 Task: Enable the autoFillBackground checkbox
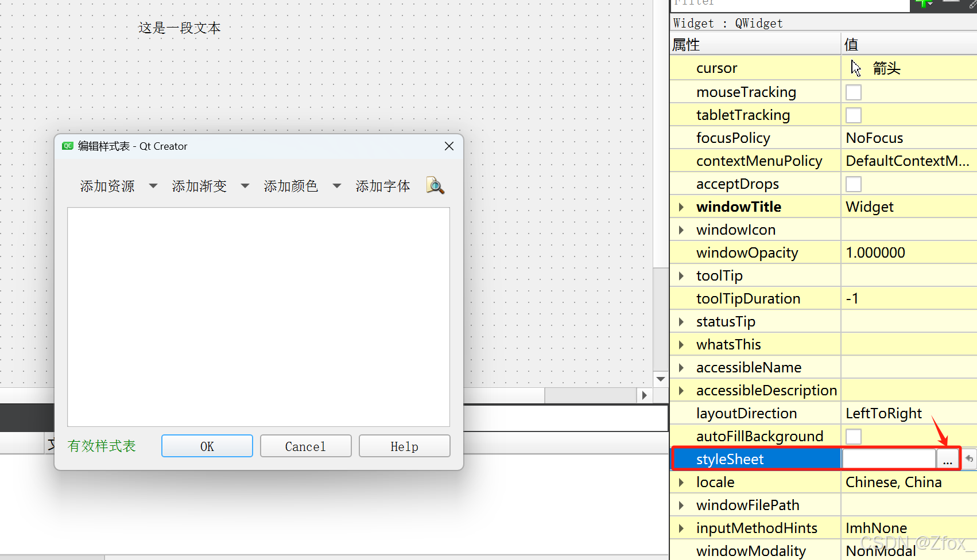(854, 437)
